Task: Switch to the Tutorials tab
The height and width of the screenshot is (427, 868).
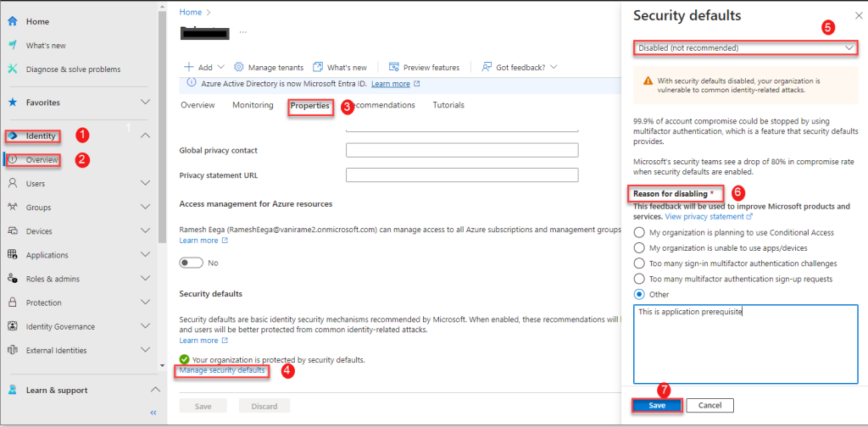Action: (448, 105)
